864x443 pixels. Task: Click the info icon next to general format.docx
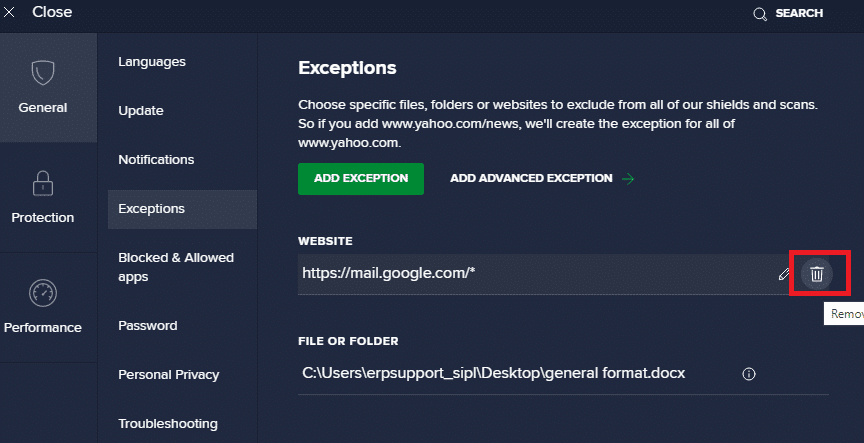point(748,373)
